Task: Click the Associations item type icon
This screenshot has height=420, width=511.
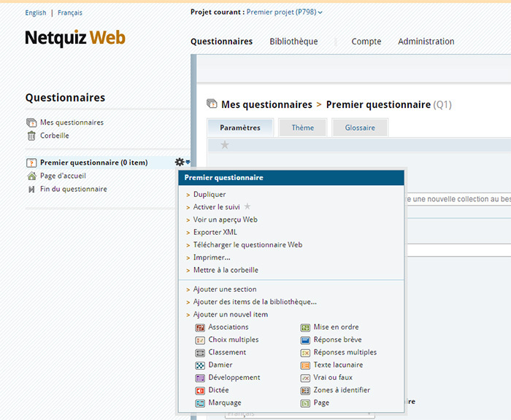Action: (200, 327)
